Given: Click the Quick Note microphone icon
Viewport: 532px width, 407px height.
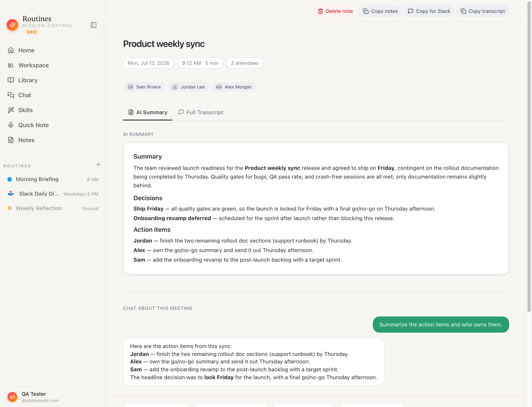Looking at the screenshot, I should point(11,125).
